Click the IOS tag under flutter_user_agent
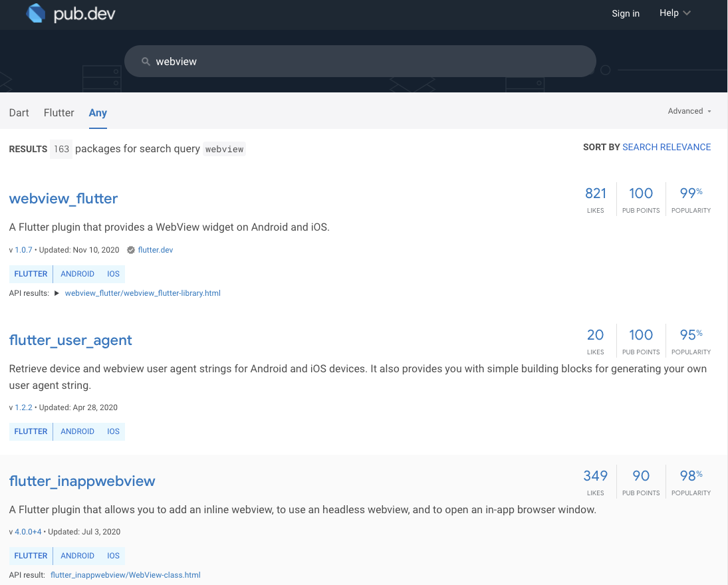Image resolution: width=728 pixels, height=585 pixels. pos(113,431)
